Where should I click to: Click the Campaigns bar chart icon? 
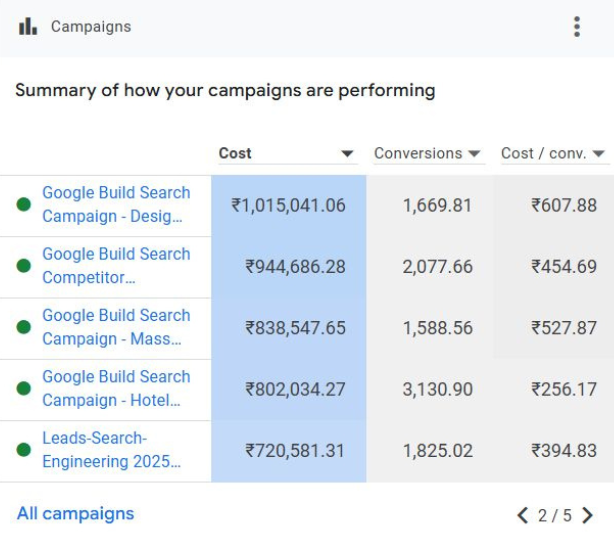(x=28, y=27)
